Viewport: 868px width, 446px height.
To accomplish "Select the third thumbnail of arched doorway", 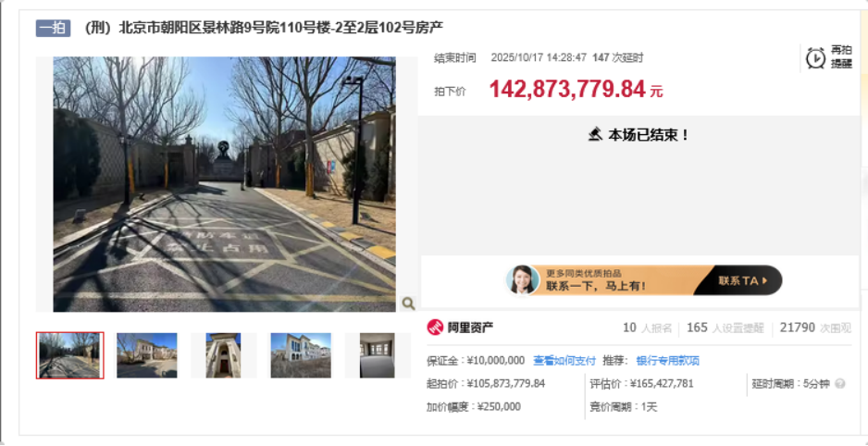I will [223, 355].
